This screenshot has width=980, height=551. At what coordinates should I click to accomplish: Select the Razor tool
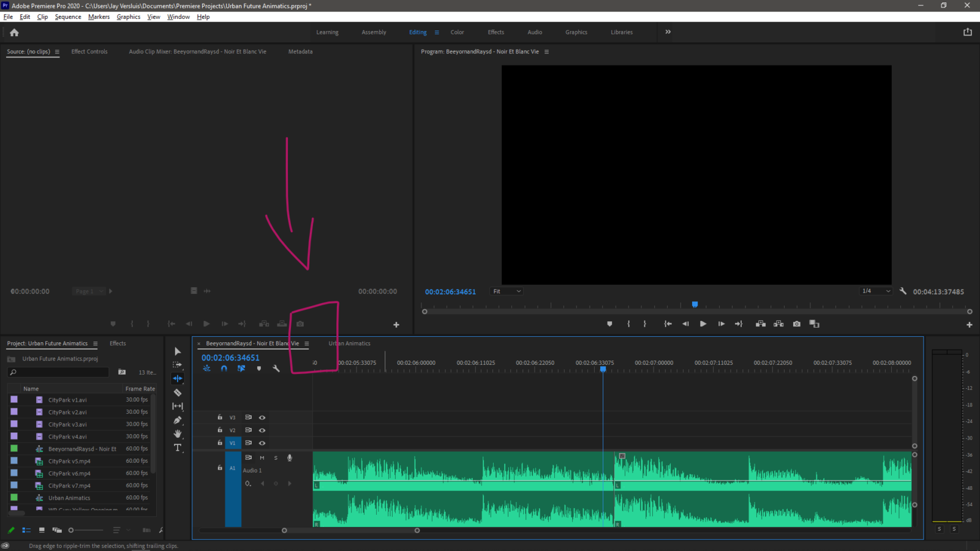[x=178, y=392]
